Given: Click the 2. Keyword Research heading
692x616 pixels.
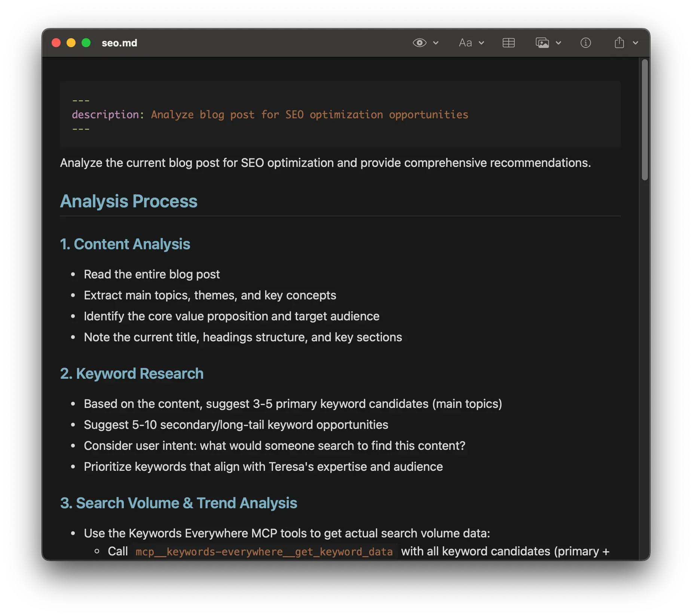Looking at the screenshot, I should coord(132,373).
